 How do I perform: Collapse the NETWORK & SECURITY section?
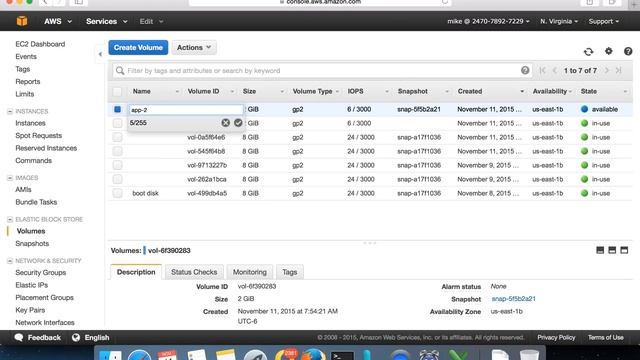(10, 260)
